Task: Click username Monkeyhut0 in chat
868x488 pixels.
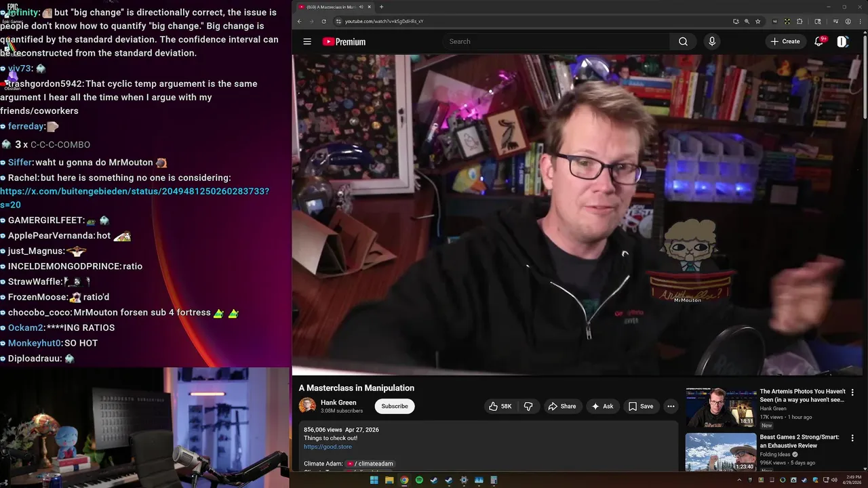Action: (35, 344)
